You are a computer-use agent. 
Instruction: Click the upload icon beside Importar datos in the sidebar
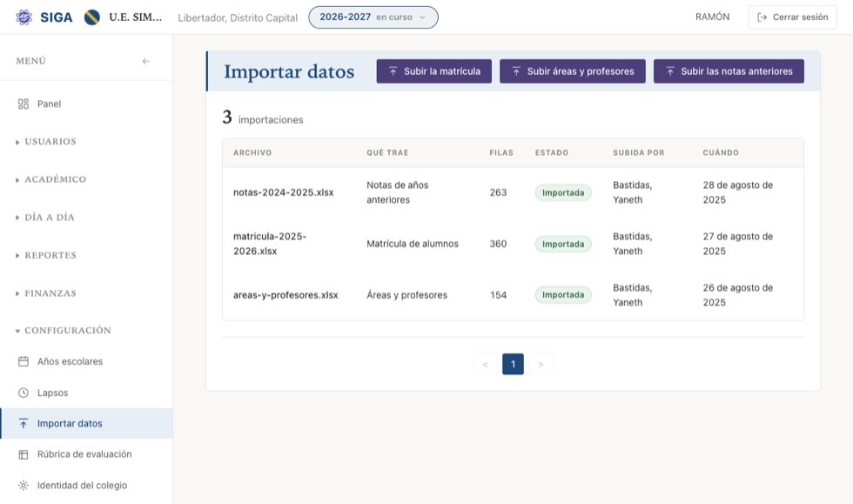pyautogui.click(x=24, y=423)
